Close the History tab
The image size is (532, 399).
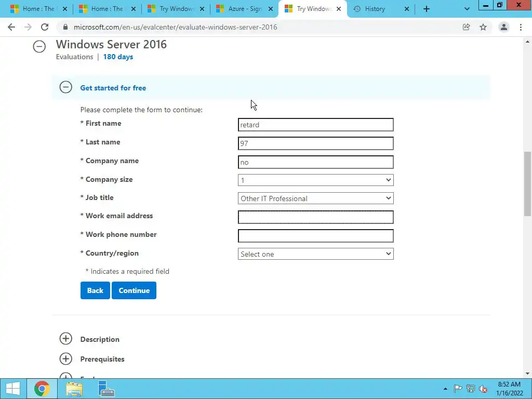[x=407, y=9]
